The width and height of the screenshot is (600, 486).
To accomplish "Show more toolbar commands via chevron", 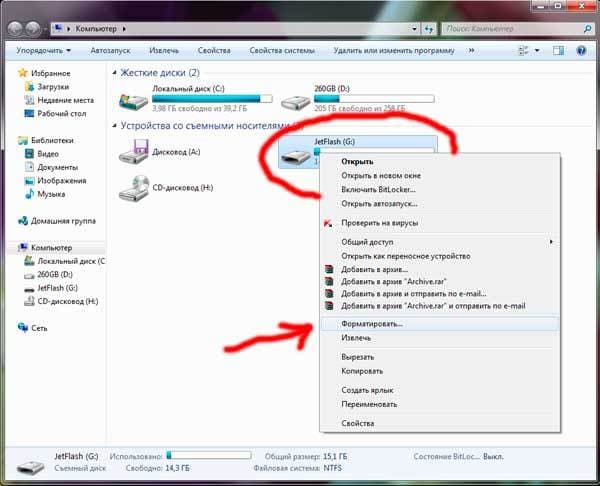I will 471,51.
